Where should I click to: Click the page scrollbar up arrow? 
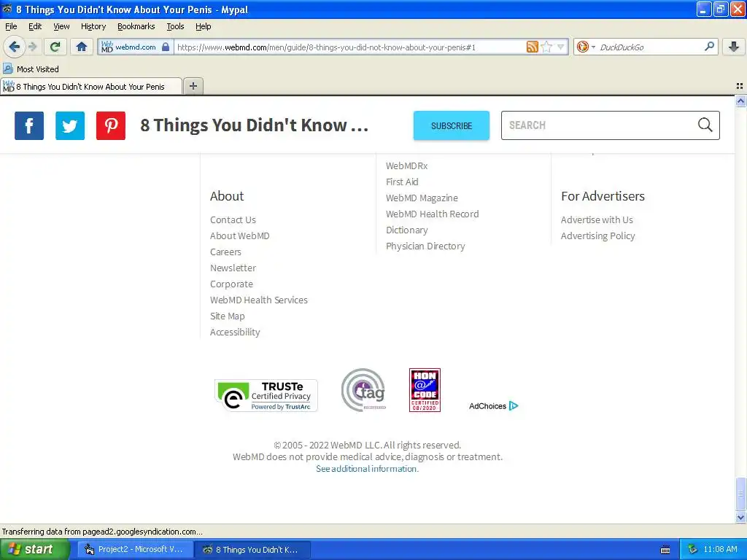point(740,101)
